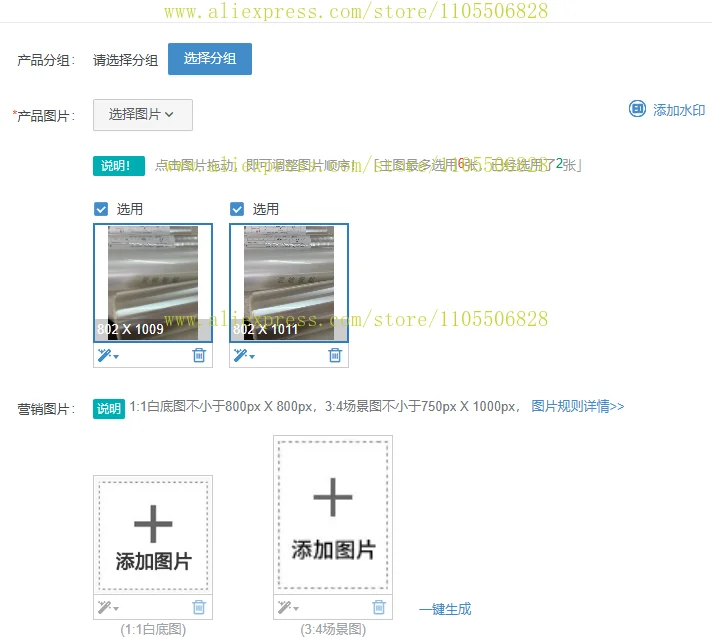
Task: Uncheck 选用 for the 802 X 1011 image
Action: pos(237,209)
